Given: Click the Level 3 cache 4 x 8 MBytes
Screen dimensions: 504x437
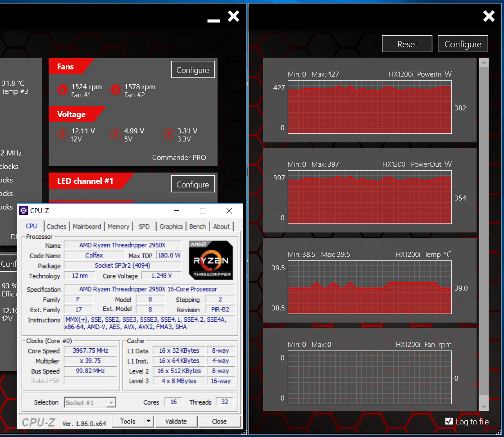Looking at the screenshot, I should pos(179,381).
